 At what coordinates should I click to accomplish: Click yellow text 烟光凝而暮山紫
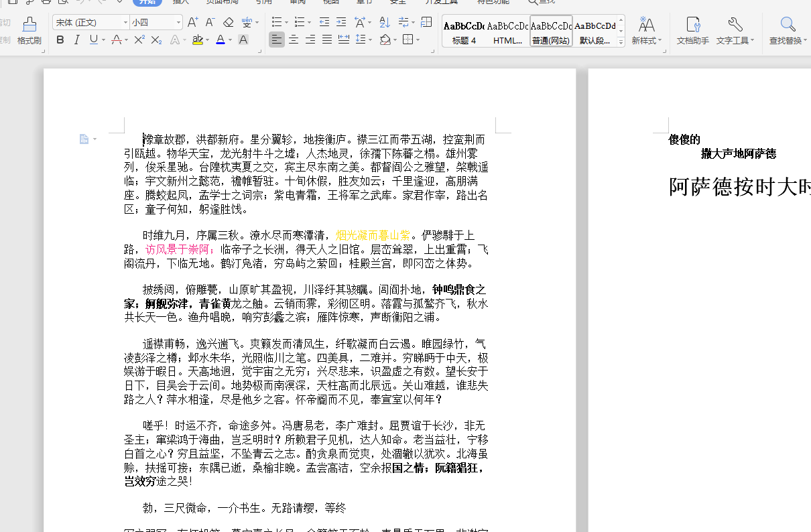373,235
